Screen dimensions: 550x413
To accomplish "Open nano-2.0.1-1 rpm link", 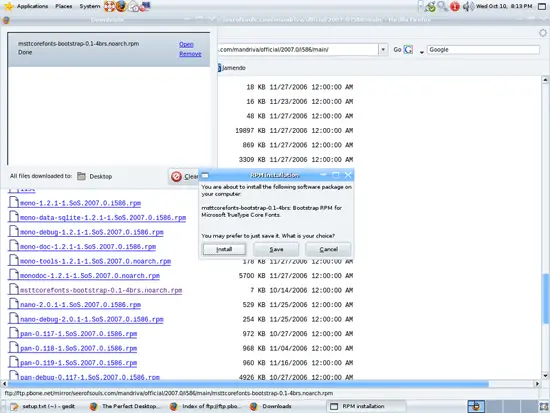I will point(80,305).
